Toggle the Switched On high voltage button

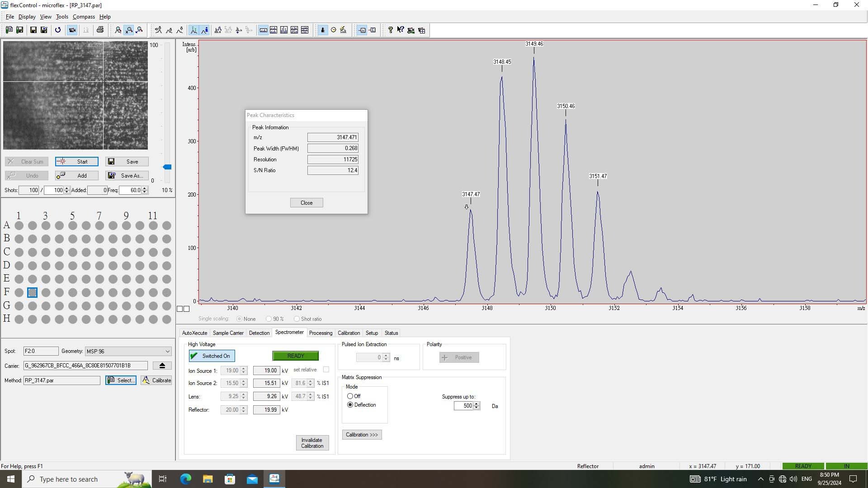[212, 356]
